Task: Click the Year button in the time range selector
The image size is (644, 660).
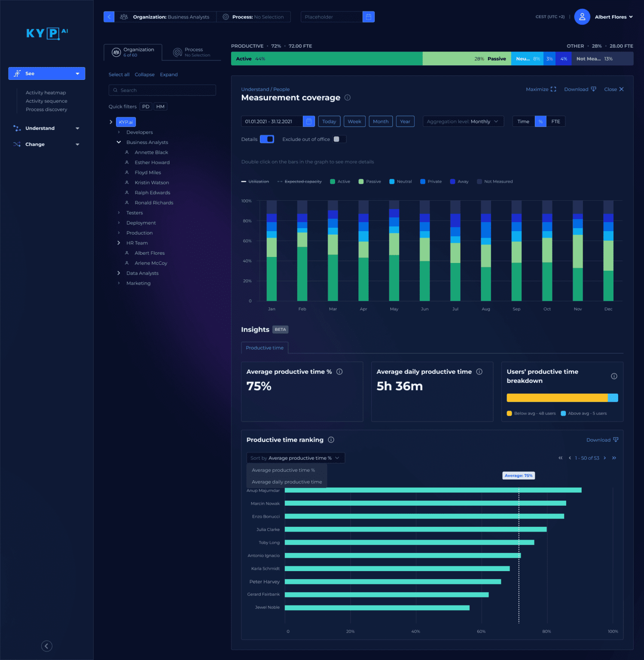Action: pyautogui.click(x=405, y=121)
